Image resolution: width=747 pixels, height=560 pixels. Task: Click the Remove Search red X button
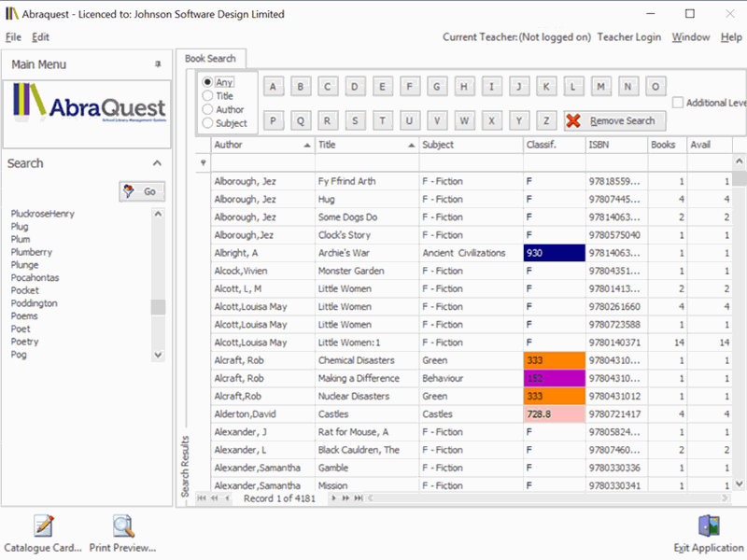614,120
